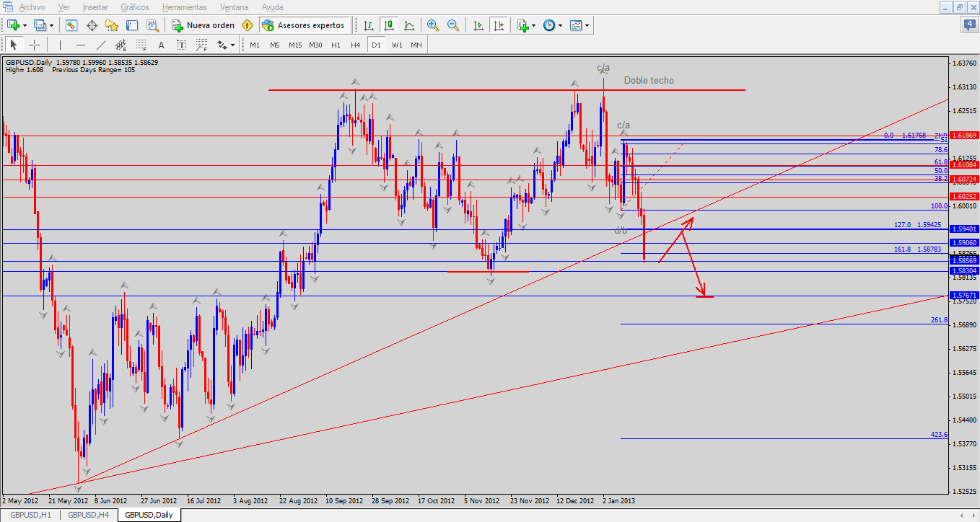Open the Ver menu
This screenshot has height=522, width=980.
[64, 7]
